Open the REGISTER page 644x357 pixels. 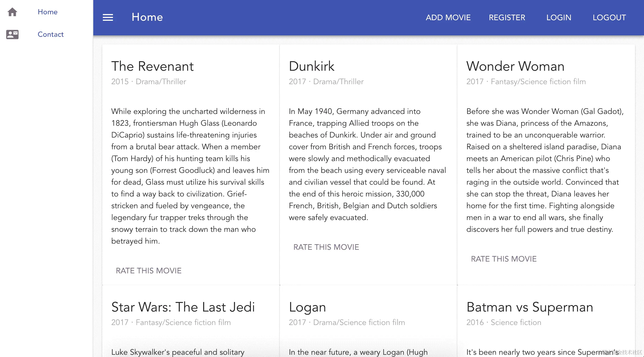[x=507, y=17]
